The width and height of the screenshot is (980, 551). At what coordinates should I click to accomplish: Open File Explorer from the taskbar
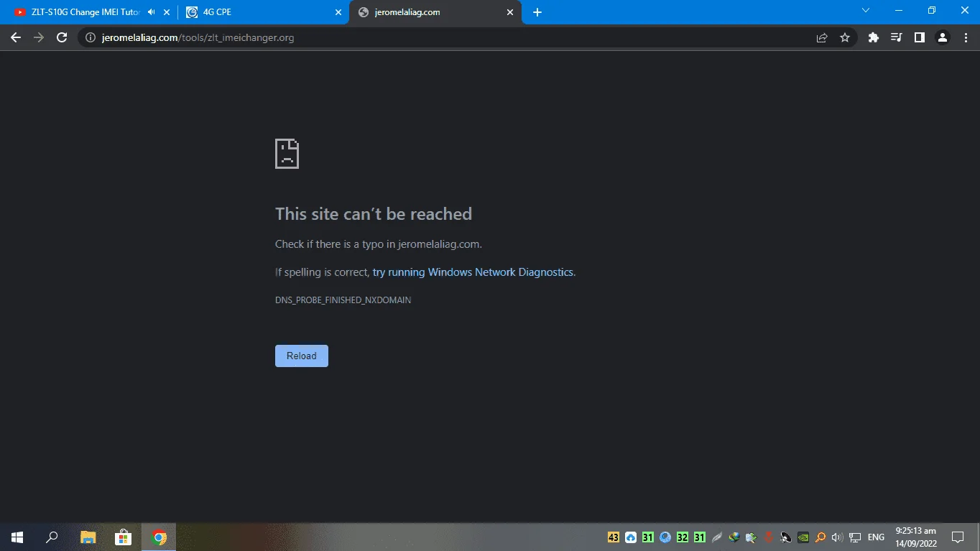click(x=88, y=537)
